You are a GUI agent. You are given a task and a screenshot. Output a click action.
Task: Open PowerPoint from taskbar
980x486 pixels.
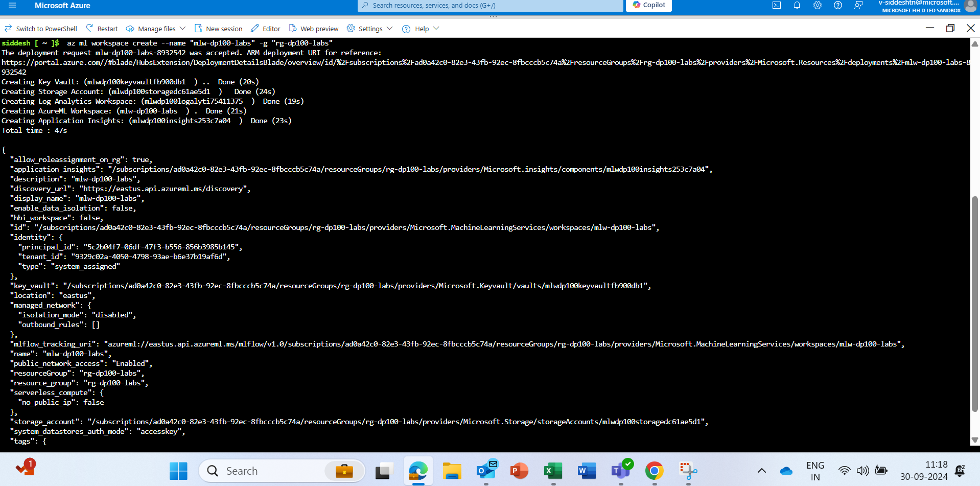[x=519, y=471]
